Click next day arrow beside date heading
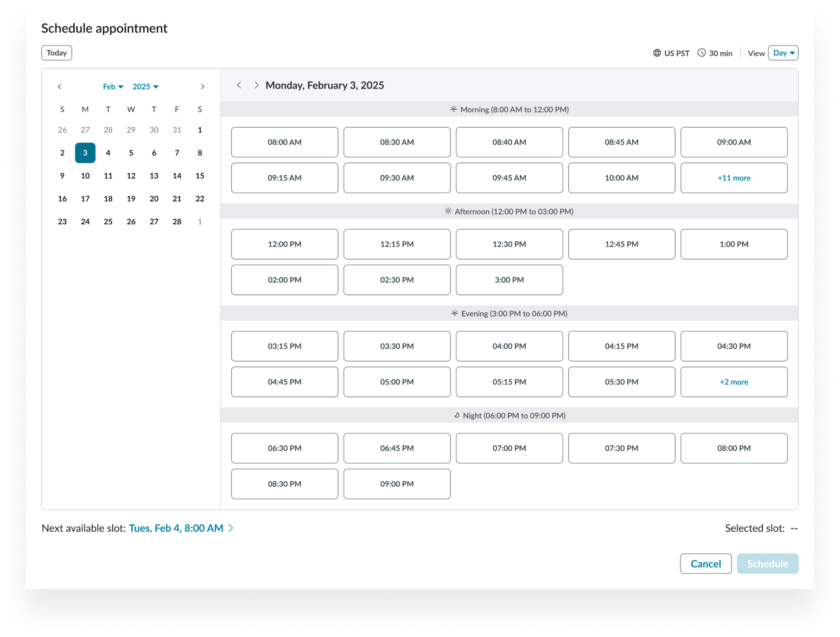840x637 pixels. pos(256,85)
